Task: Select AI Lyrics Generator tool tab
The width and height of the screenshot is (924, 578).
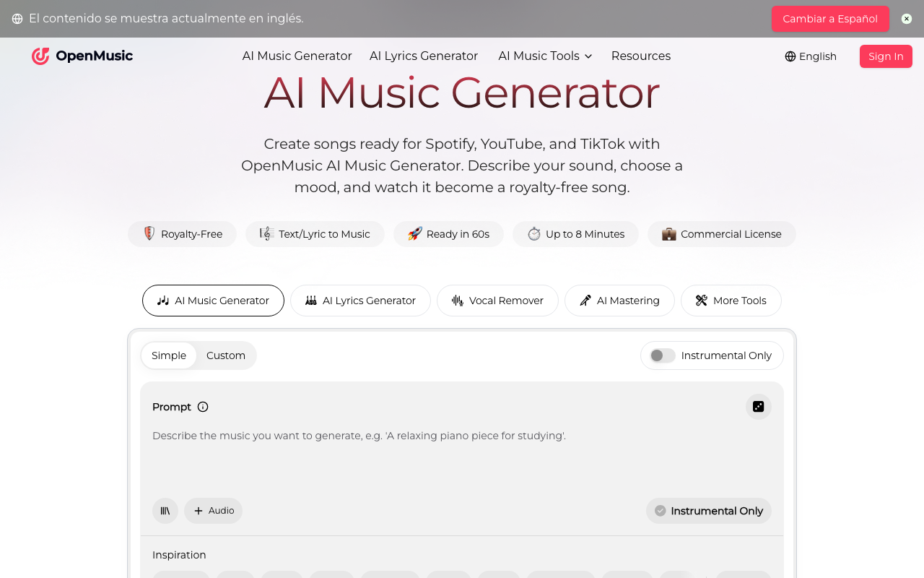Action: [360, 301]
